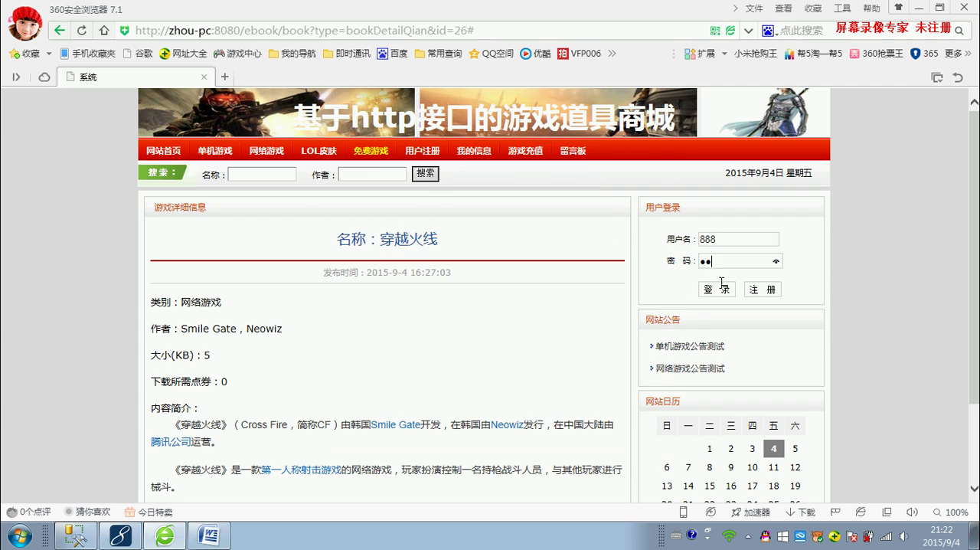Click the cloud icon in tab bar
Viewport: 980px width, 550px height.
[x=44, y=77]
